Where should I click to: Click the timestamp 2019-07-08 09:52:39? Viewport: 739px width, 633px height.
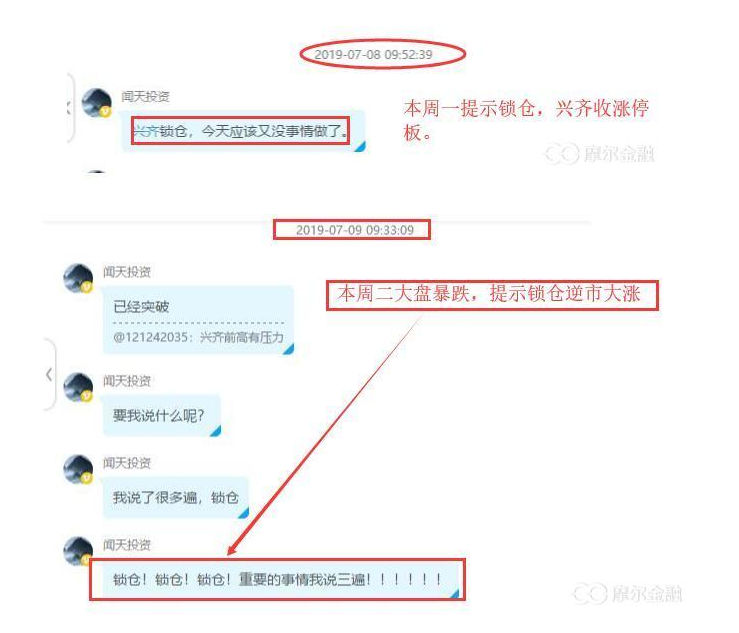373,55
